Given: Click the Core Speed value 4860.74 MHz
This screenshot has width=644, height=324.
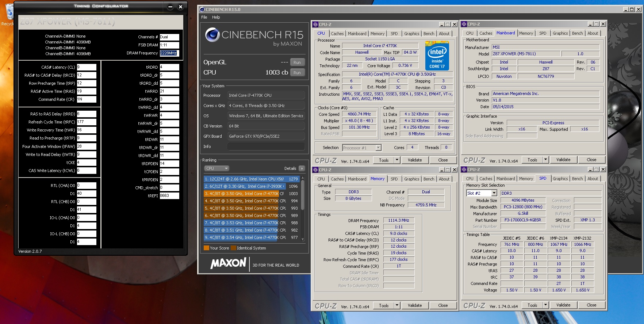Looking at the screenshot, I should coord(359,114).
